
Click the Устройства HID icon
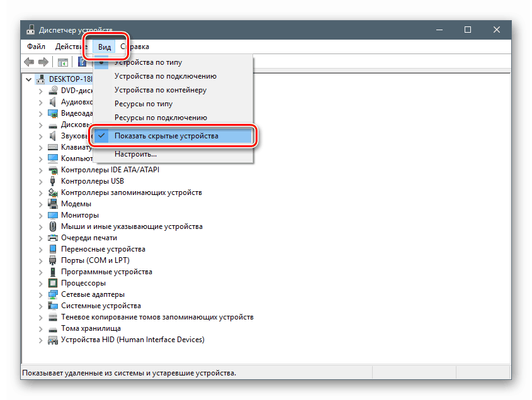53,340
